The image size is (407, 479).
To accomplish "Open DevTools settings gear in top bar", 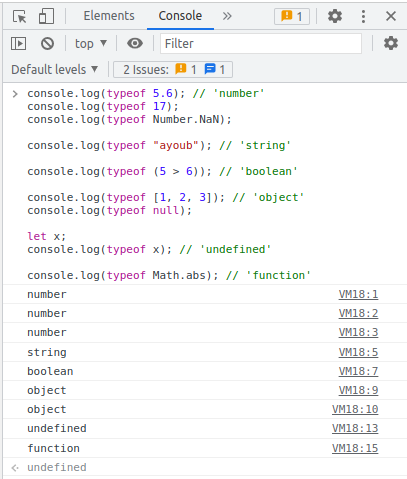I will coord(335,16).
